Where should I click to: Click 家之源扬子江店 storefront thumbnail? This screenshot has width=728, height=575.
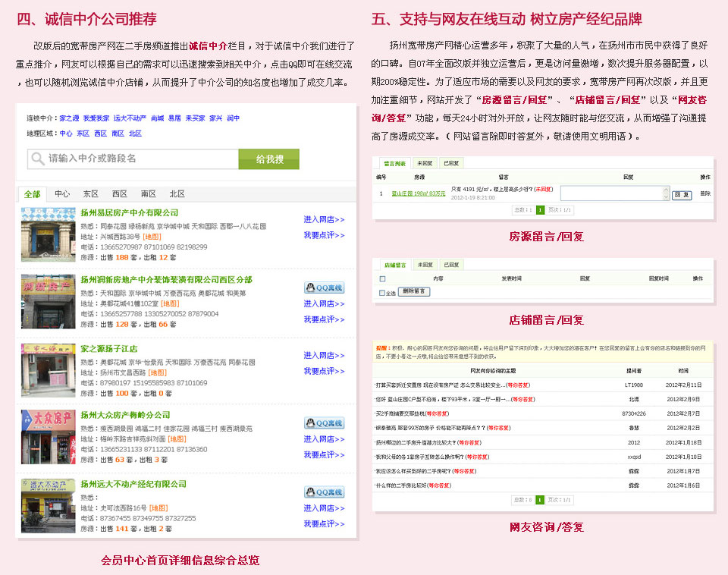(x=49, y=371)
